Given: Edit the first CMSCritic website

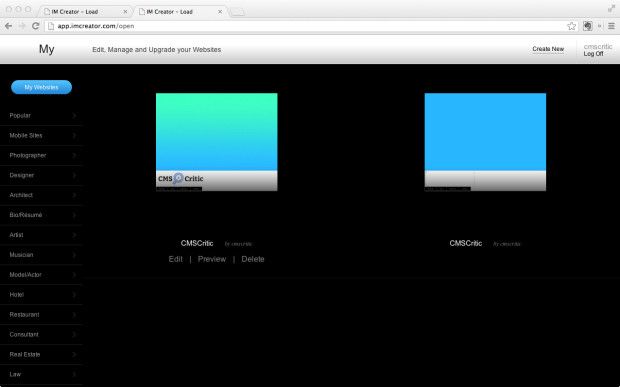Looking at the screenshot, I should (176, 259).
